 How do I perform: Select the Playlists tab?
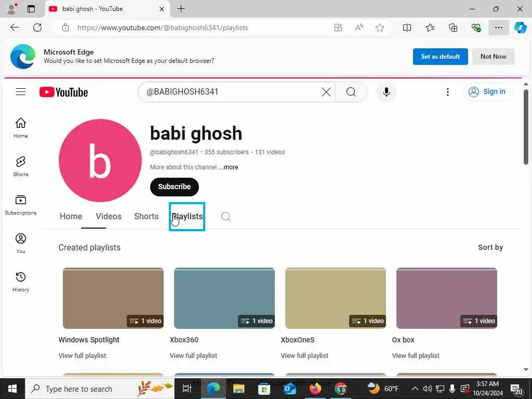187,217
